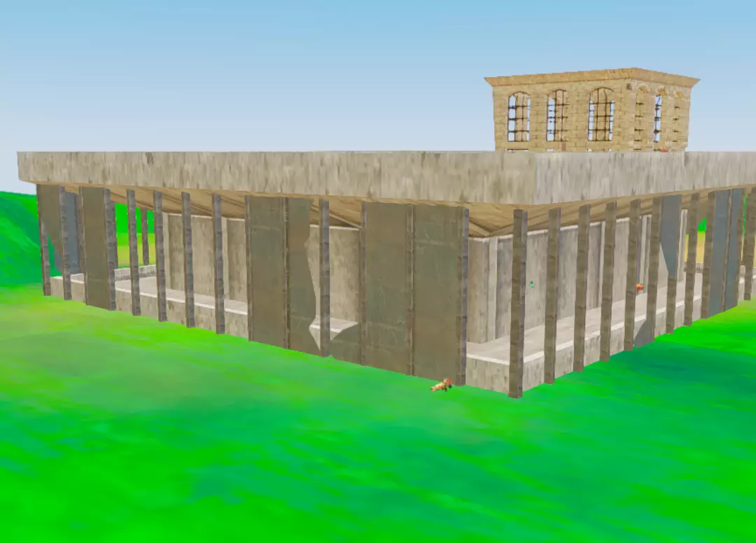756x543 pixels.
Task: Select the orange object on the rooftop
Action: [x=664, y=148]
